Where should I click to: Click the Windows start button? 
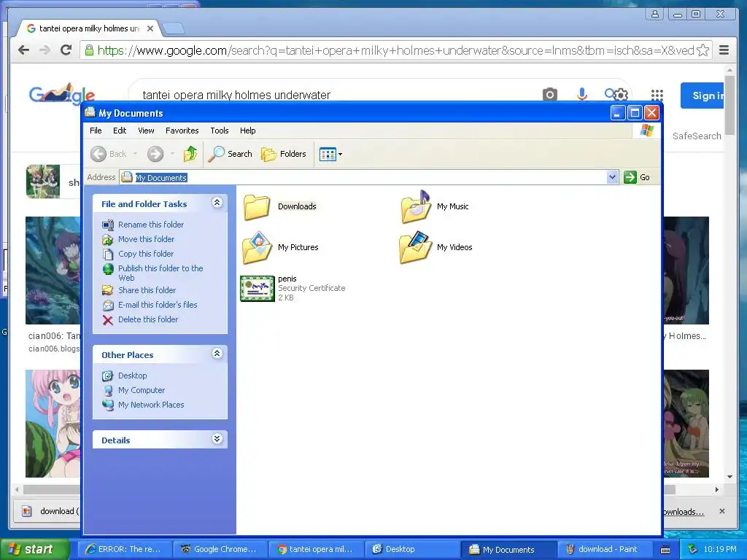click(x=34, y=549)
